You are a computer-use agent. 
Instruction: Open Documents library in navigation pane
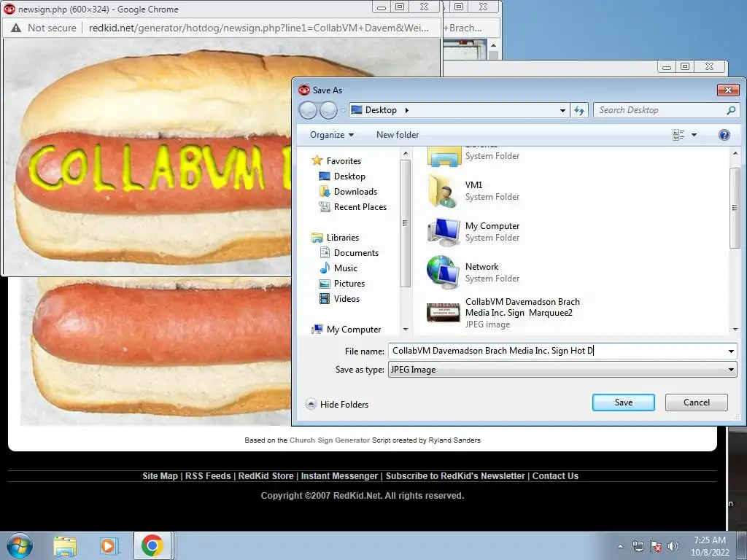(349, 253)
